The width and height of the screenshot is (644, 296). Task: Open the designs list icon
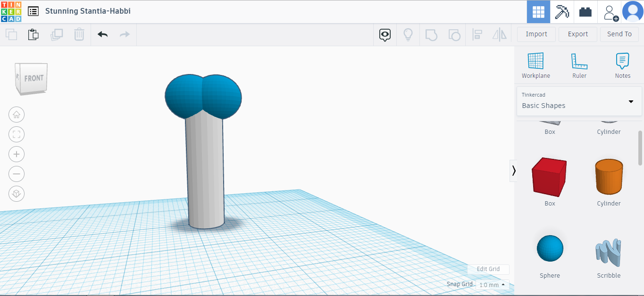click(33, 11)
